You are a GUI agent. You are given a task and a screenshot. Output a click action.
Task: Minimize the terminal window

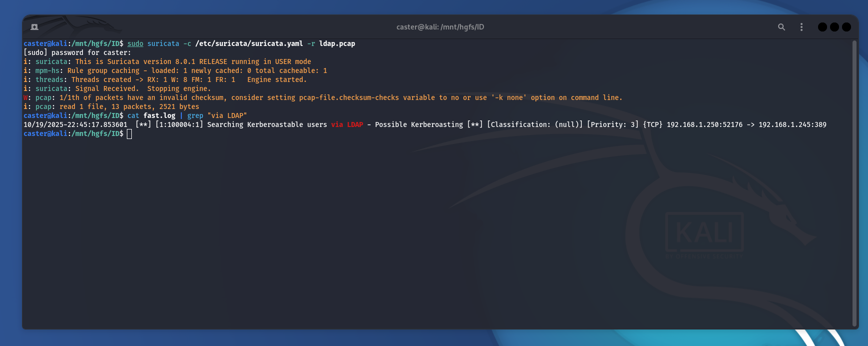(822, 27)
